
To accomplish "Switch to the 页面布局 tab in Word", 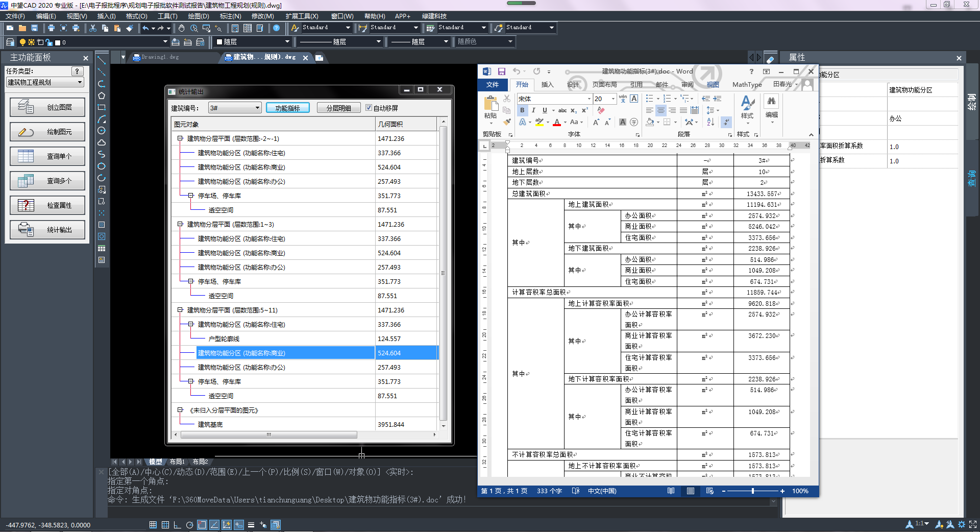I will coord(604,85).
